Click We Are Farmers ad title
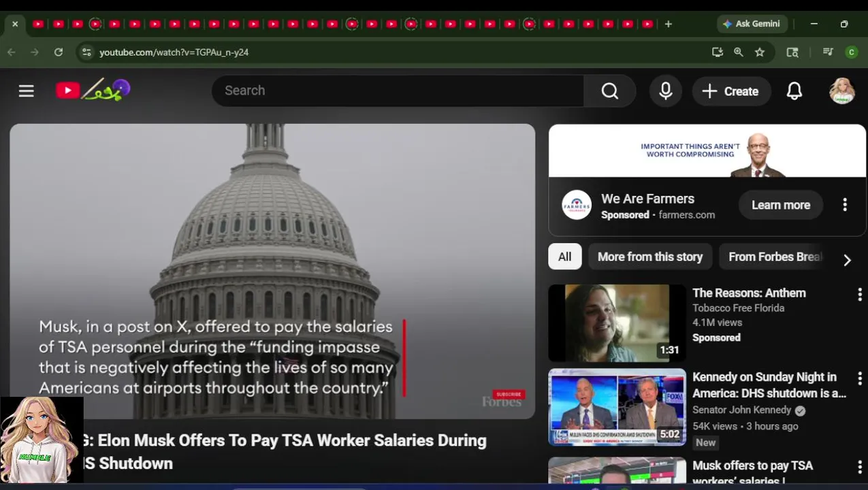This screenshot has width=868, height=490. 647,199
